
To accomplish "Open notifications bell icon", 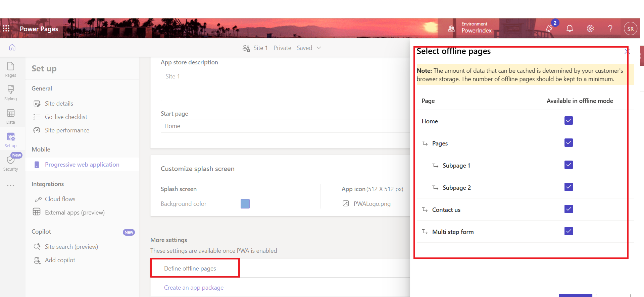I will point(569,28).
